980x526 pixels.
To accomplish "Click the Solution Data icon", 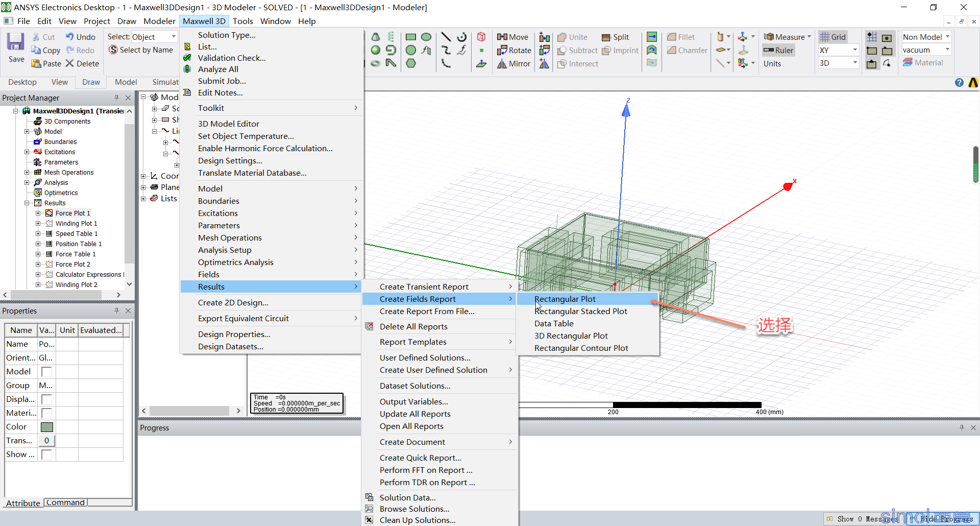I will tap(369, 497).
